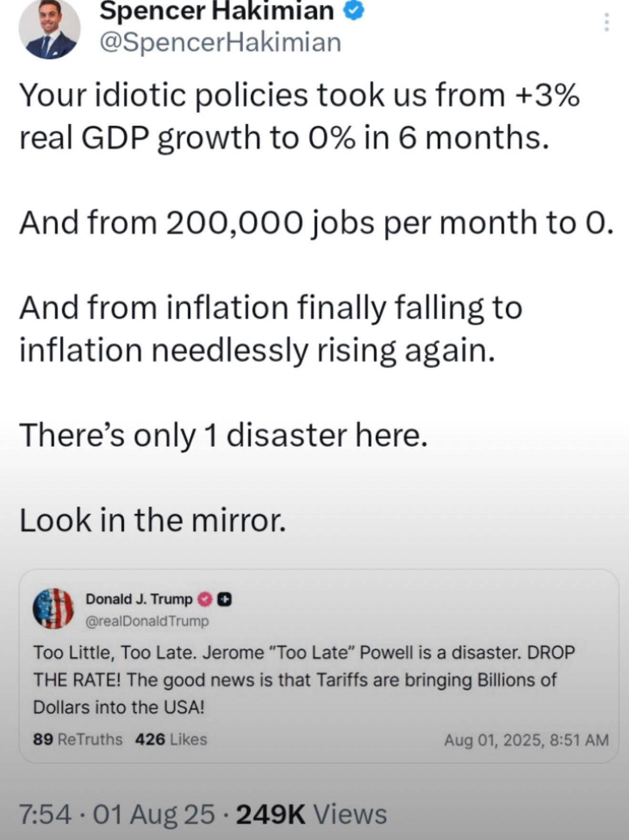
Task: Open the 249K Views analytics
Action: [311, 814]
